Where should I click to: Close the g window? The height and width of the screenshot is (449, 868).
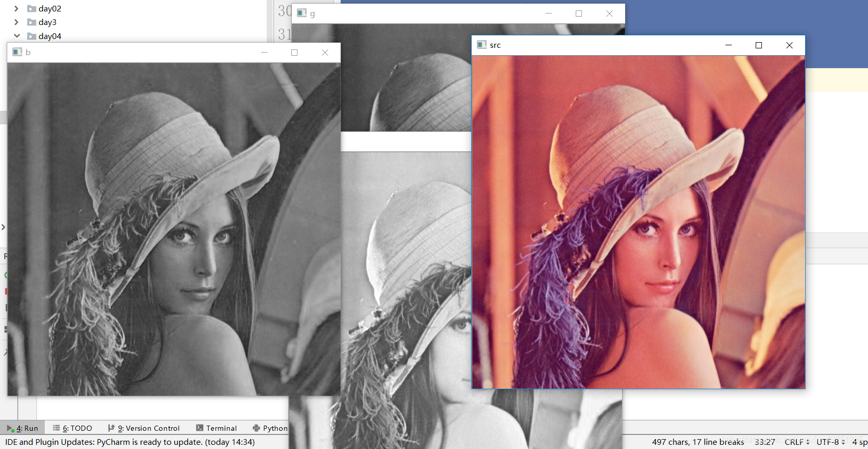click(610, 14)
